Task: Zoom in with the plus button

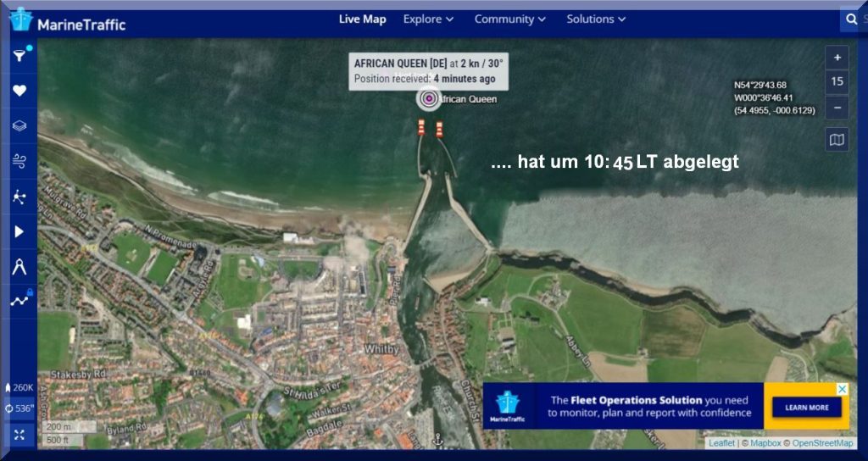Action: pyautogui.click(x=837, y=58)
